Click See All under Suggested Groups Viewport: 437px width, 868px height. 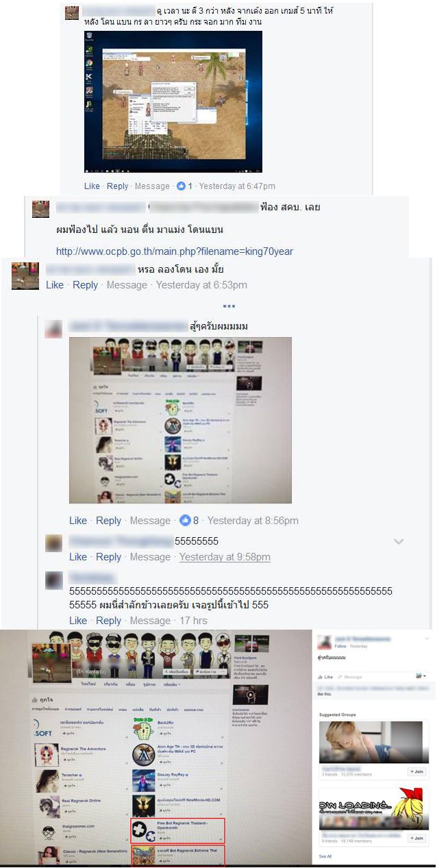(x=325, y=856)
